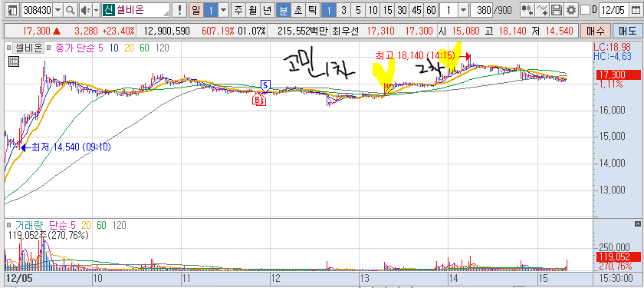
Task: Click the 15:30:00 time label
Action: pos(617,279)
